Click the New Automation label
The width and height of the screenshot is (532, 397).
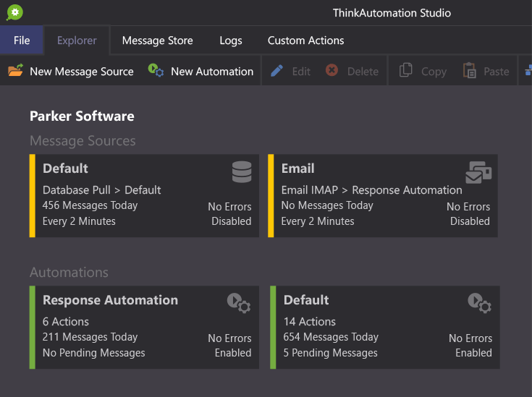point(212,72)
